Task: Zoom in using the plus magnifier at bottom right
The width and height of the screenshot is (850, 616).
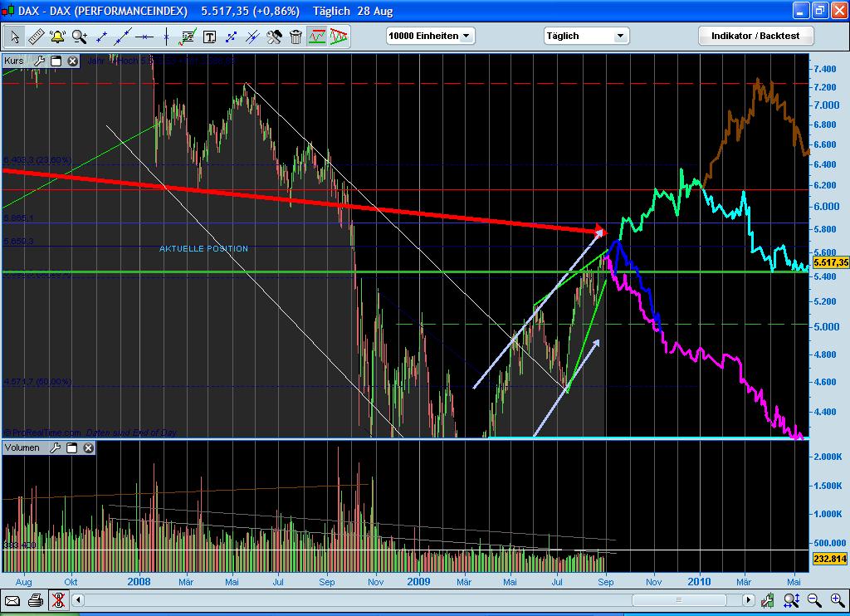Action: [834, 600]
